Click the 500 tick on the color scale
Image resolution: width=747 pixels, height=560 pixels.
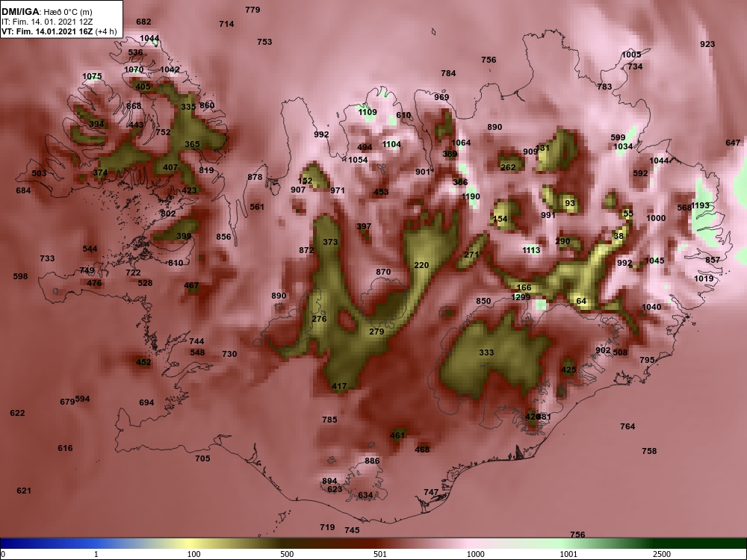pyautogui.click(x=288, y=554)
